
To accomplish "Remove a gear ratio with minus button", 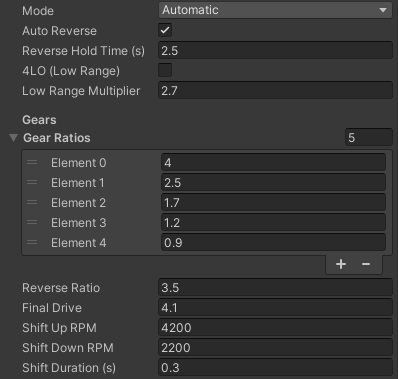I will point(366,264).
